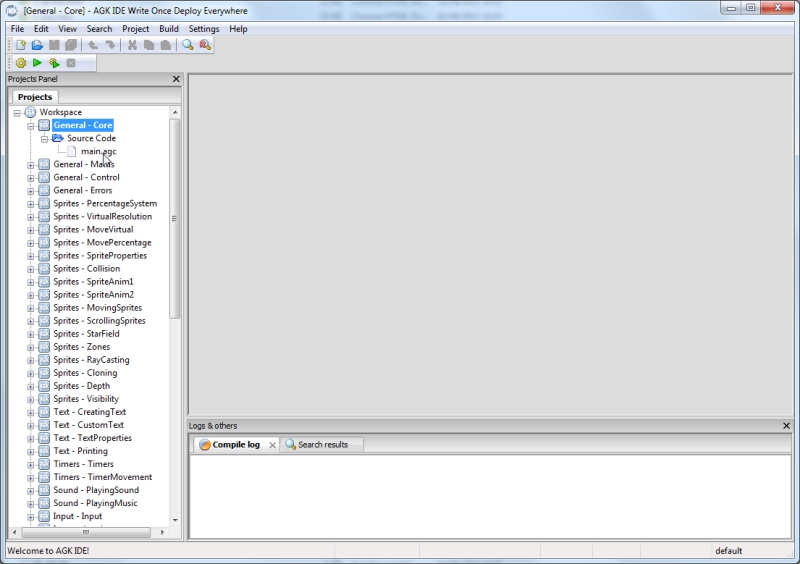Click the horizontal scroll left arrow
This screenshot has height=564, width=800.
14,532
